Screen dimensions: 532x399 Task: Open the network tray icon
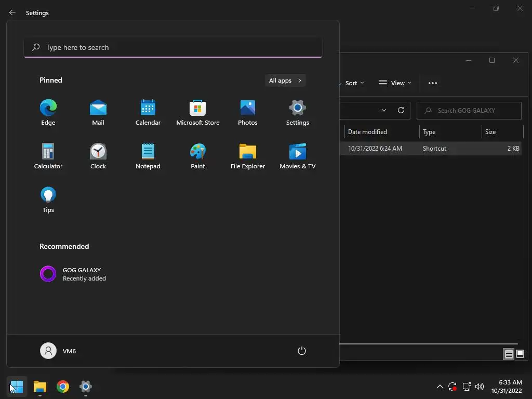coord(467,387)
